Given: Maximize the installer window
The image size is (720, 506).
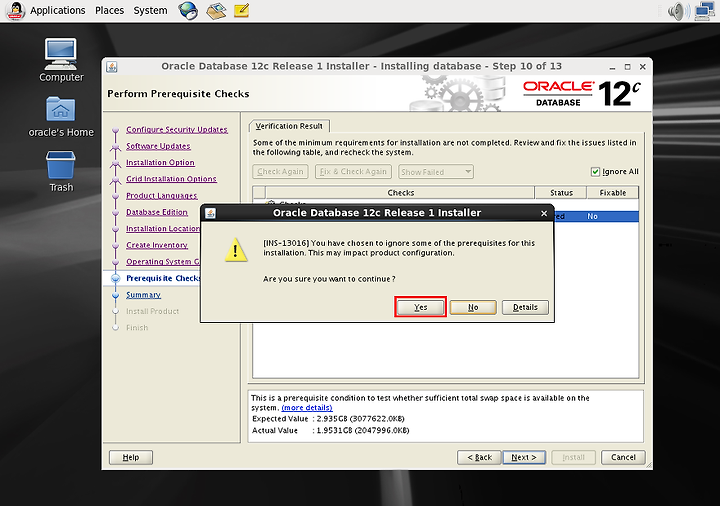Looking at the screenshot, I should click(x=627, y=67).
